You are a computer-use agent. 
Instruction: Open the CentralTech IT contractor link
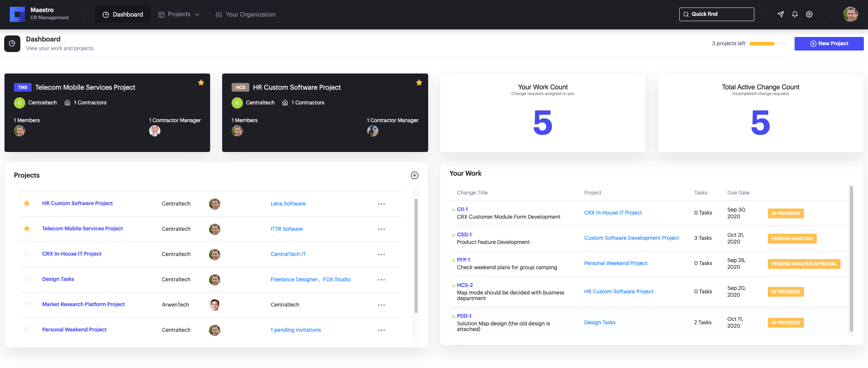tap(288, 254)
